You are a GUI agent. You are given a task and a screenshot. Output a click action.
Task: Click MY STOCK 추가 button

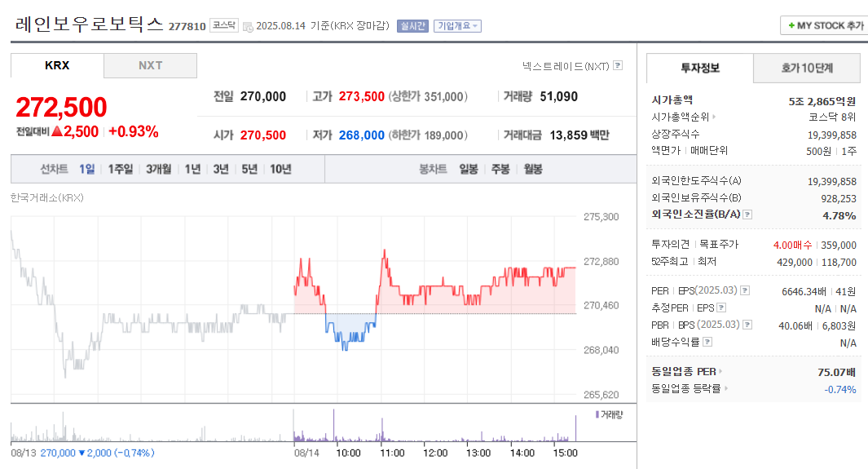(824, 25)
